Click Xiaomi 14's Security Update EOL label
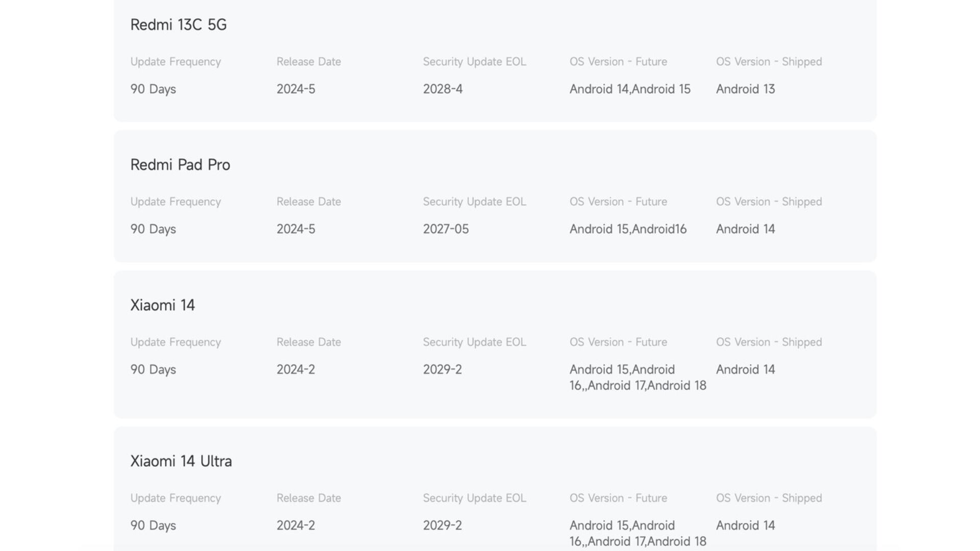This screenshot has width=980, height=551. pyautogui.click(x=474, y=342)
